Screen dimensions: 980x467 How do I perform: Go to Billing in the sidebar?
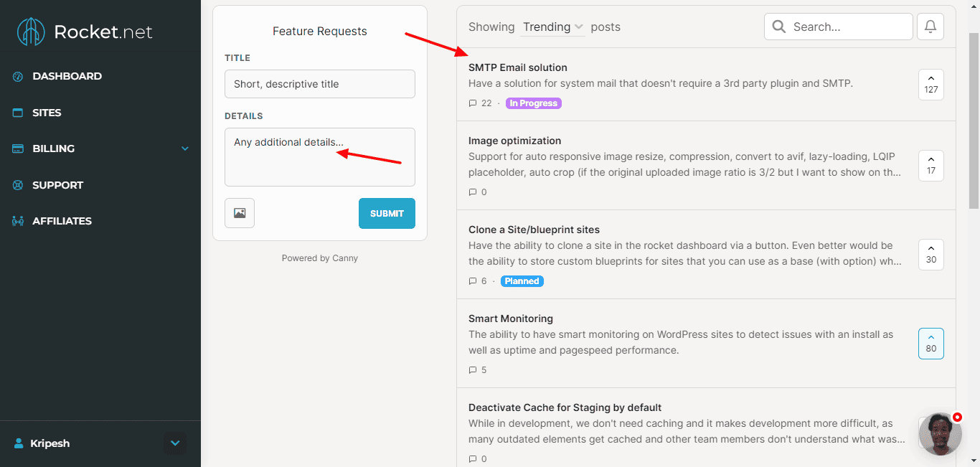pyautogui.click(x=53, y=148)
